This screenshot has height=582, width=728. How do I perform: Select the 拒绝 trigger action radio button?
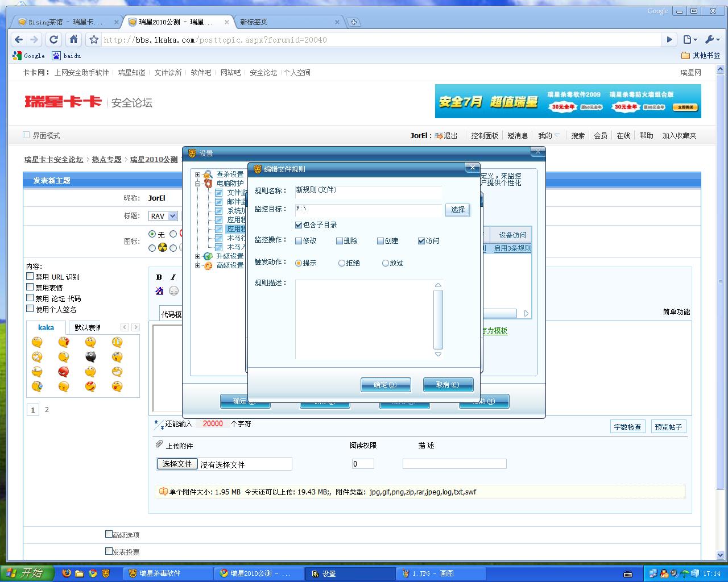pyautogui.click(x=342, y=263)
